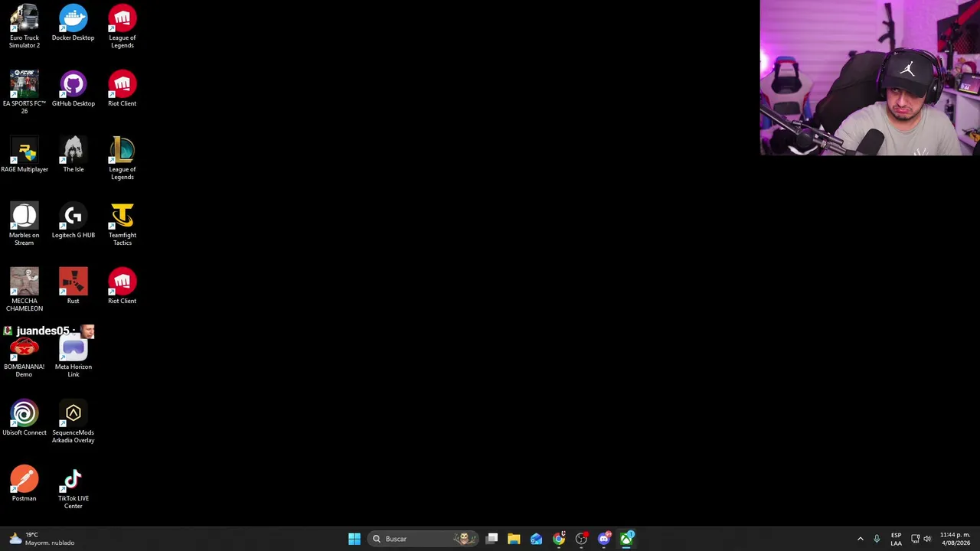The height and width of the screenshot is (551, 980).
Task: Open Discord from the taskbar
Action: click(x=604, y=539)
